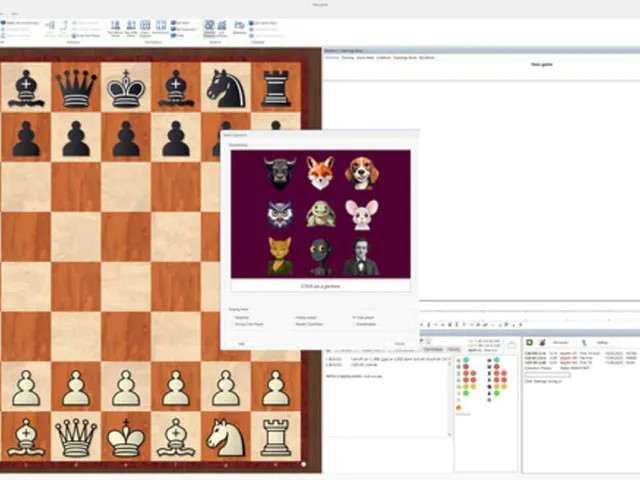Open the Database ribbon button
The width and height of the screenshot is (640, 480).
point(239,28)
